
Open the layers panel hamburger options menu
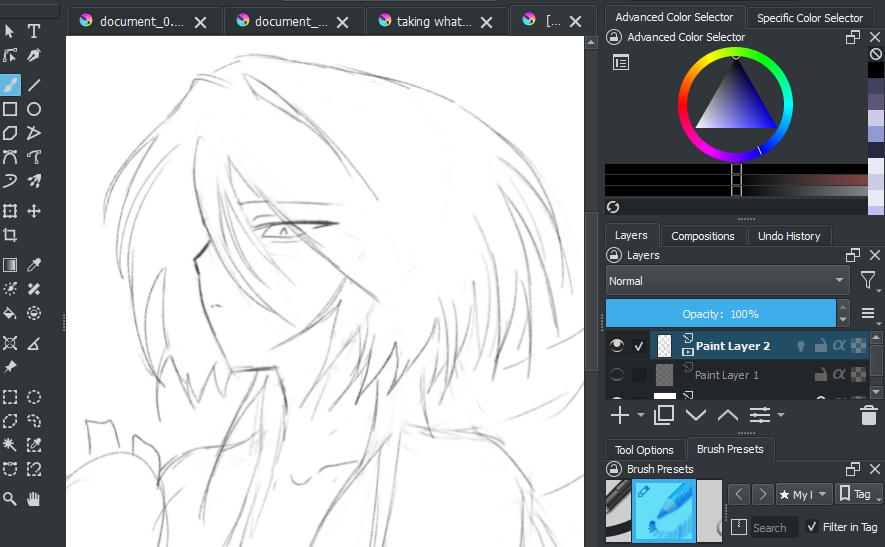[x=869, y=313]
